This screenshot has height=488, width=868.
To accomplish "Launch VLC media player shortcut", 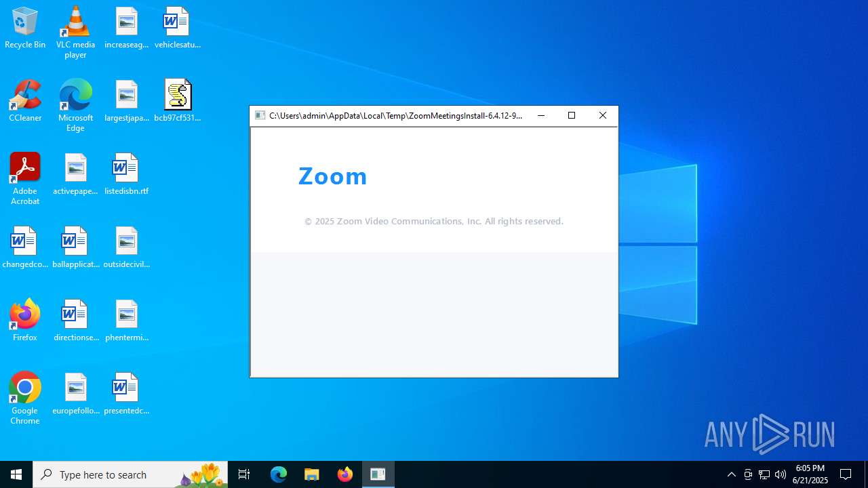I will (75, 33).
